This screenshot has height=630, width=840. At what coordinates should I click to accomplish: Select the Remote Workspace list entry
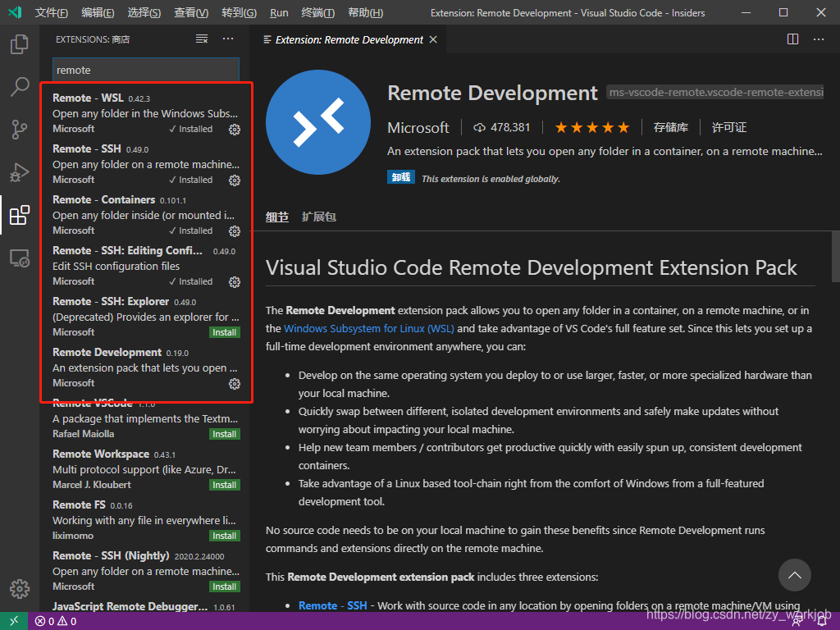tap(146, 469)
